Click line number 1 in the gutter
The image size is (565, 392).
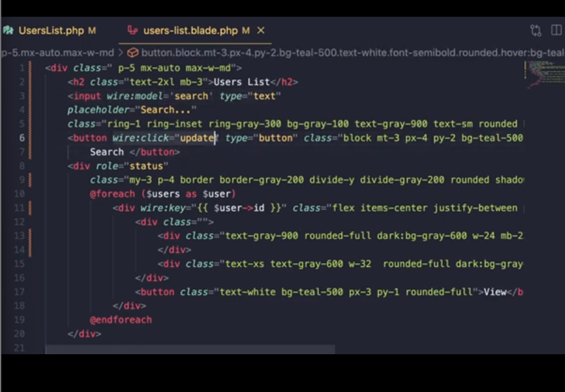[22, 68]
